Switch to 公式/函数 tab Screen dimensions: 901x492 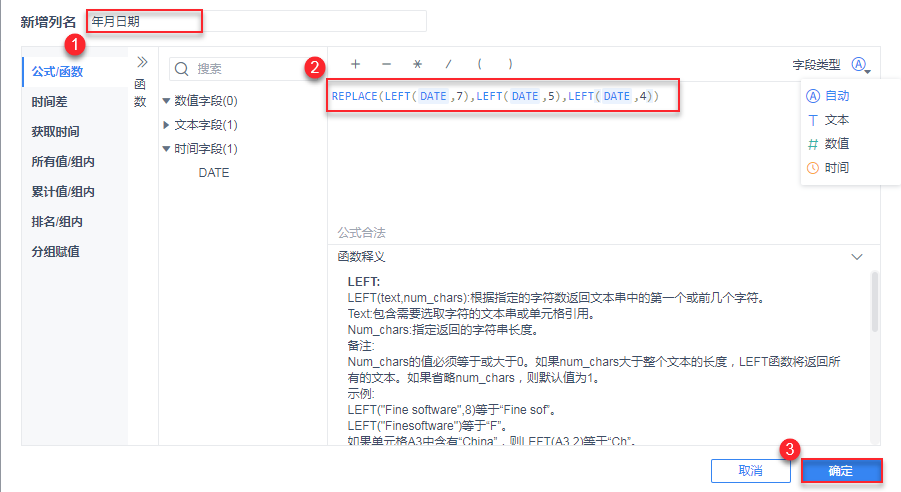pos(75,72)
